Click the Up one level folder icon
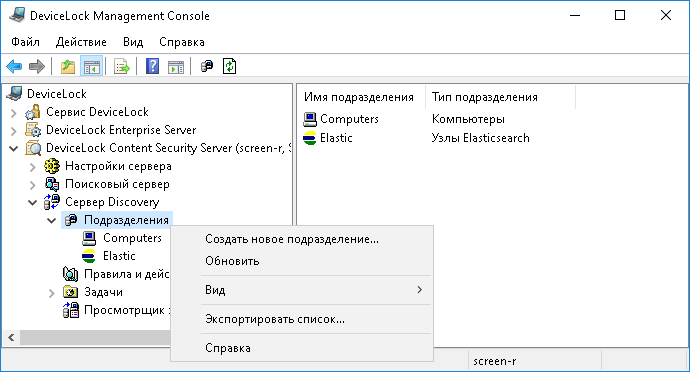The width and height of the screenshot is (690, 372). [68, 67]
